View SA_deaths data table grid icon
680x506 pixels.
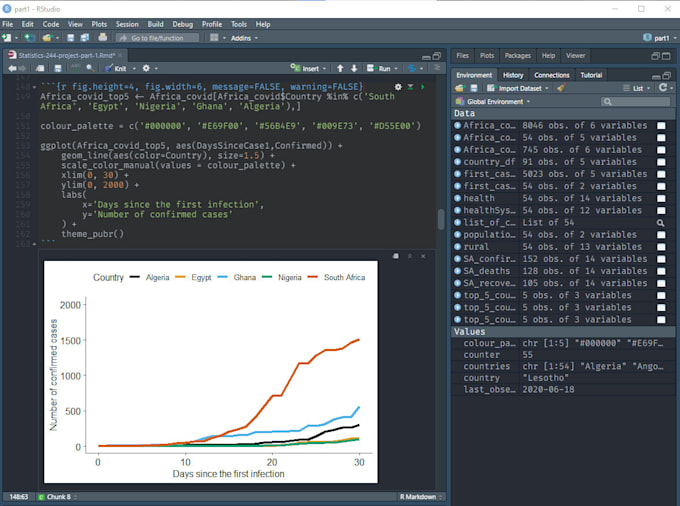(x=661, y=271)
